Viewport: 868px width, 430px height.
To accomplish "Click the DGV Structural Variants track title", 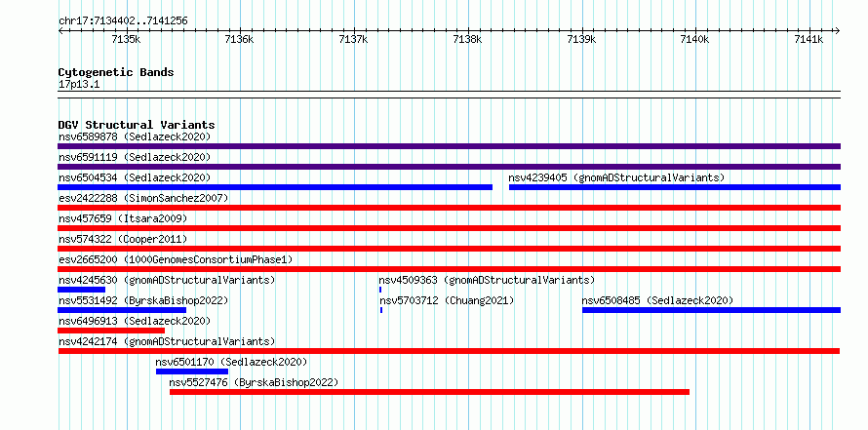I will (137, 125).
